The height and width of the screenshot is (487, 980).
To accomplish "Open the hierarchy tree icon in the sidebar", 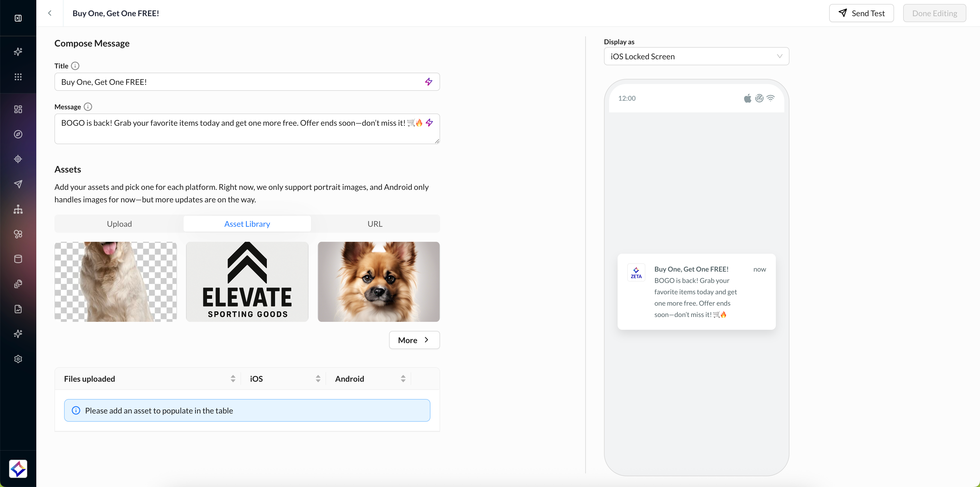I will point(18,209).
